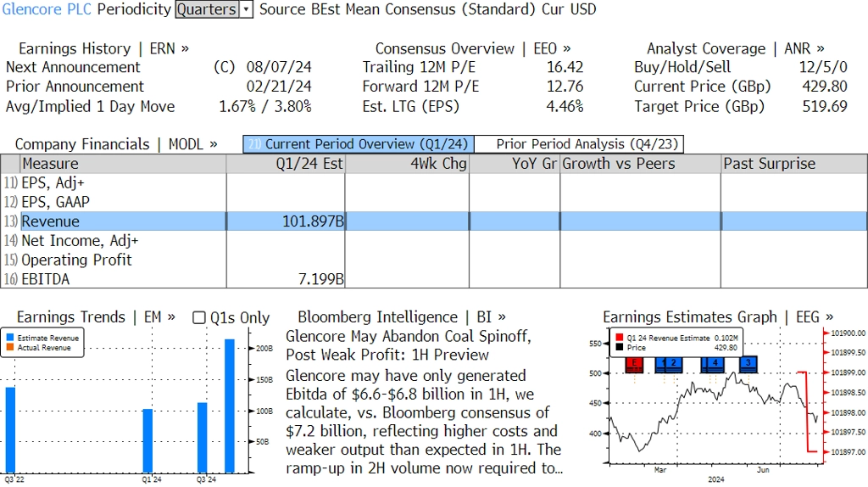Viewport: 868px width, 487px height.
Task: Click the red Q1 24 Revenue Estimate swatch
Action: (620, 338)
